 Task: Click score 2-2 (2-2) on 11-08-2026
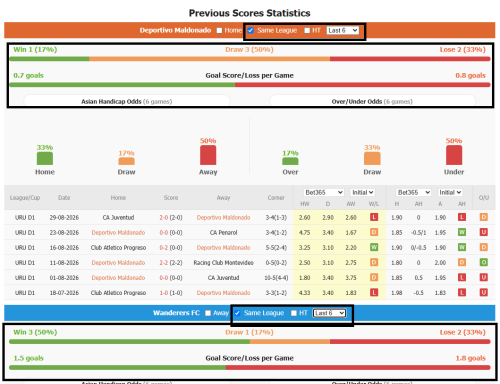[x=171, y=263]
